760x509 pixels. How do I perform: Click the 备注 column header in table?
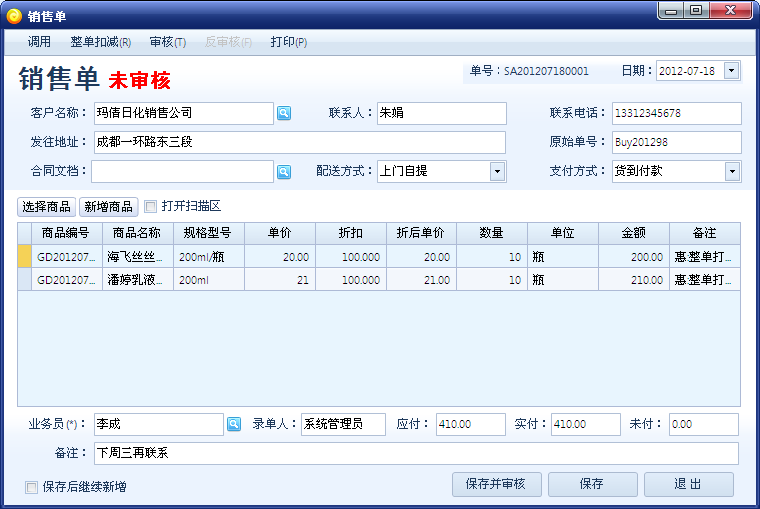pyautogui.click(x=705, y=233)
